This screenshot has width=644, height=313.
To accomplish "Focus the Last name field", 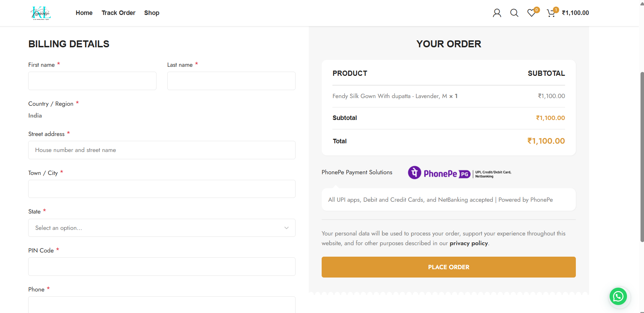I will [x=231, y=81].
